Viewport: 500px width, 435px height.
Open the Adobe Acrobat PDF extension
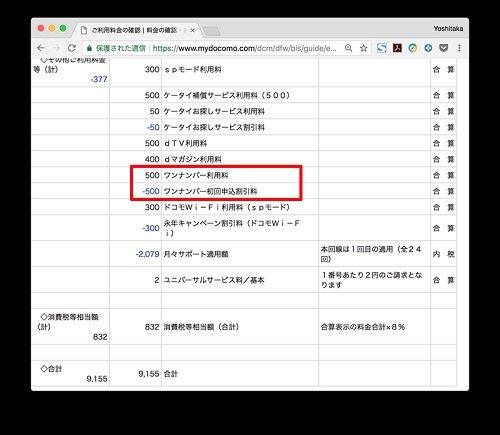pyautogui.click(x=397, y=48)
